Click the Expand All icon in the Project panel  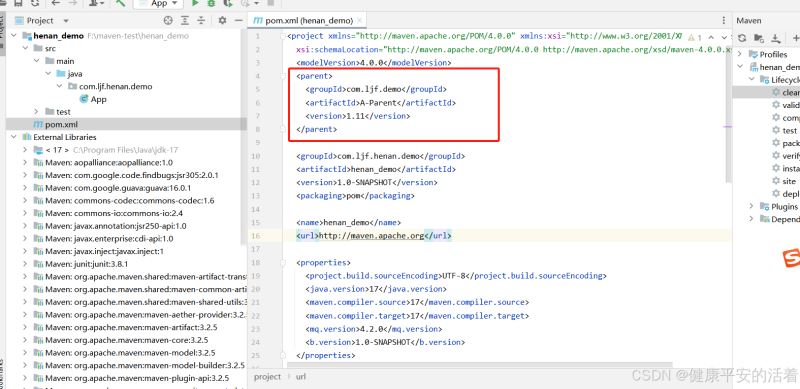click(x=185, y=20)
